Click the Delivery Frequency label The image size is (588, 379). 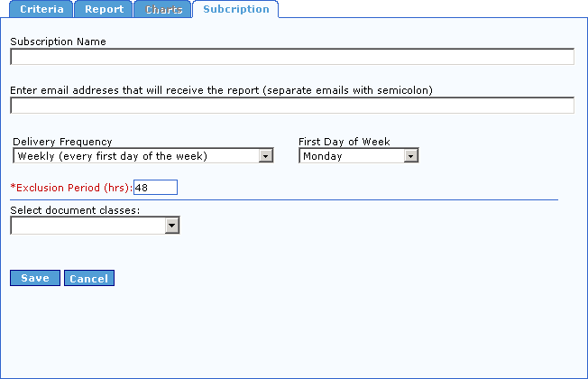pos(62,142)
